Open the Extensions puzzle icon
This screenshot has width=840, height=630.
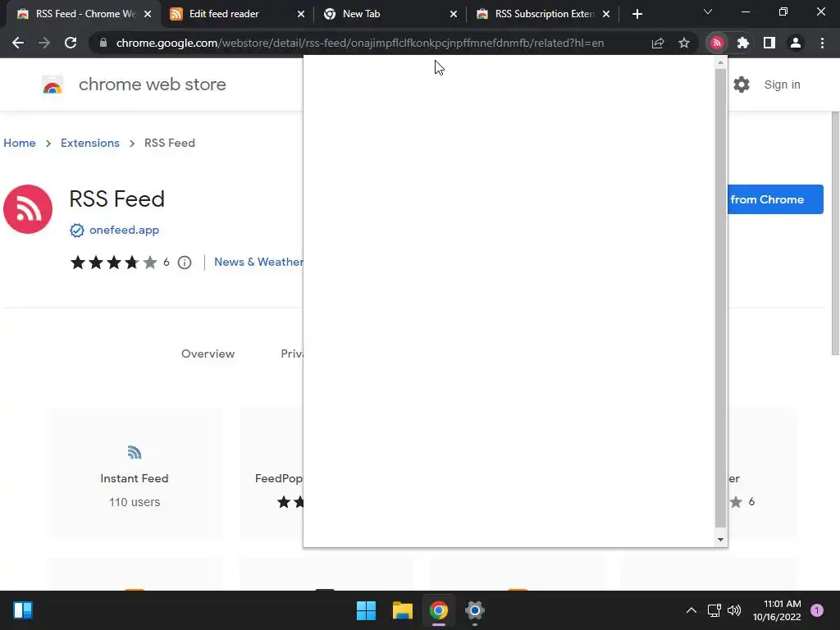point(743,43)
